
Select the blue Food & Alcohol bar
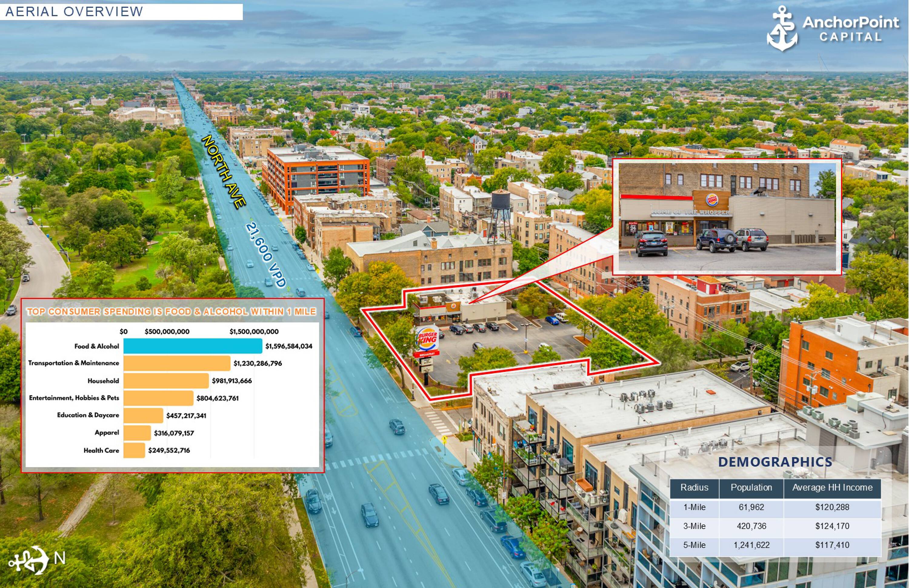tap(192, 346)
